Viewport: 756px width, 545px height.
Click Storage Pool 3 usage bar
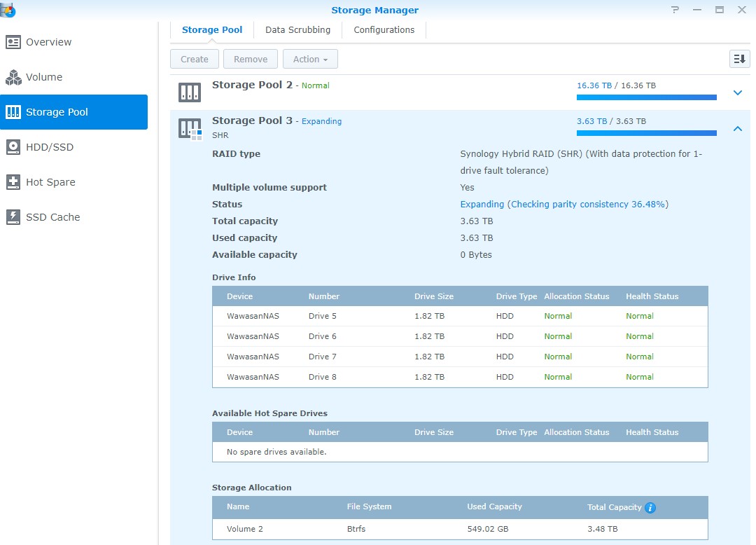point(647,133)
